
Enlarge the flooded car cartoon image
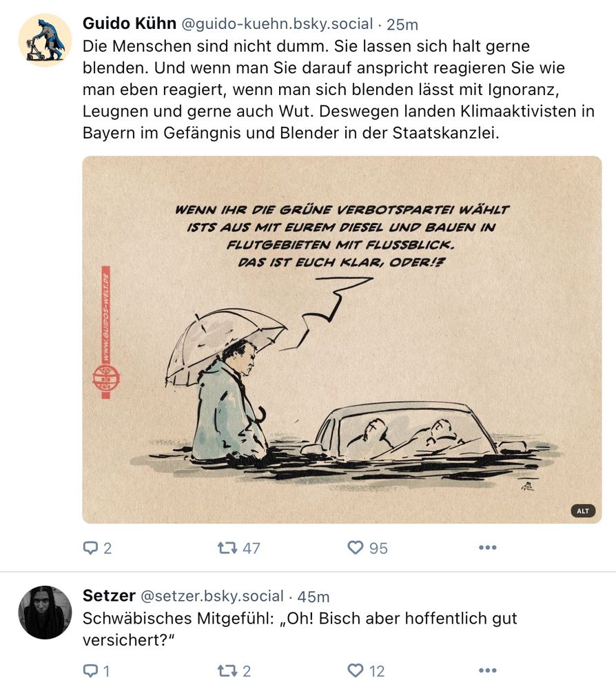342,340
